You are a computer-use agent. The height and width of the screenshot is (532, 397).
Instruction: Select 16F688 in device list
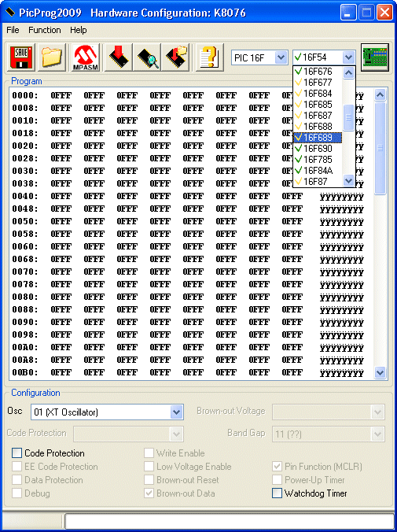tap(318, 127)
